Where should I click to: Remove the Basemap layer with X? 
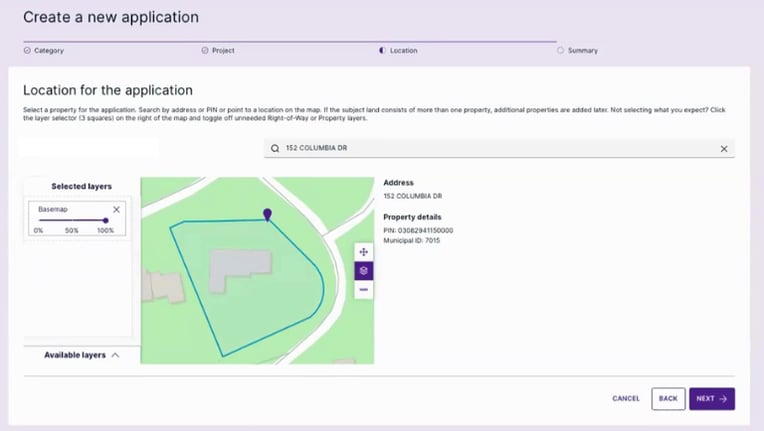coord(116,209)
